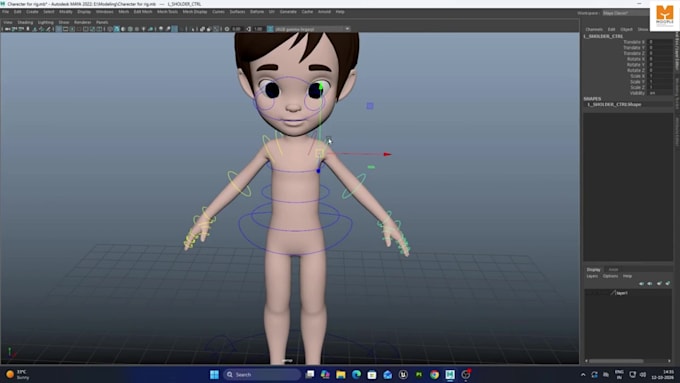Click the Task View icon in taskbar
Screen dimensions: 680x383
(x=310, y=374)
